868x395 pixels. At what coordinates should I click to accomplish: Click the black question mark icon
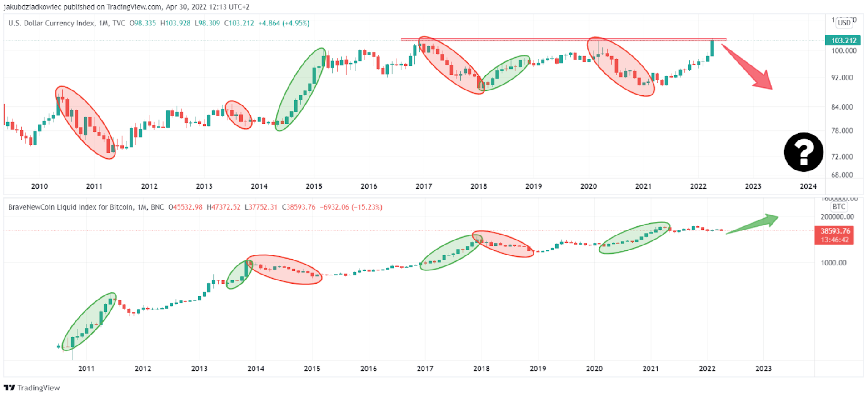(x=803, y=152)
